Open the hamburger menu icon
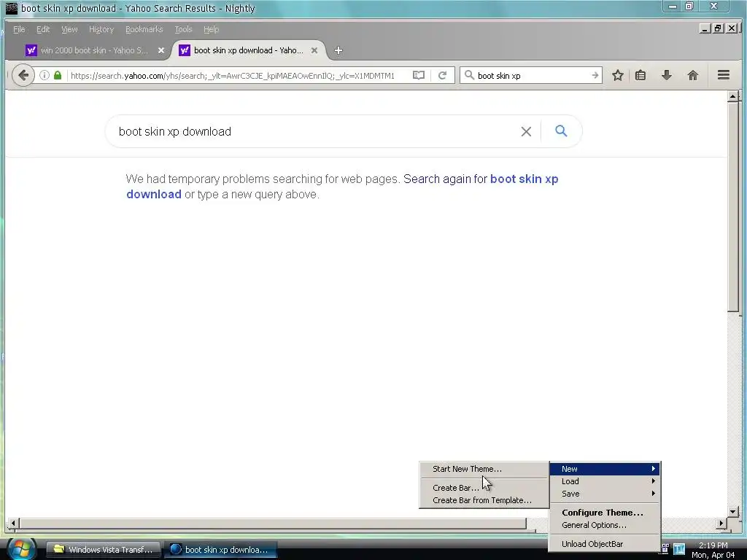 pos(723,75)
